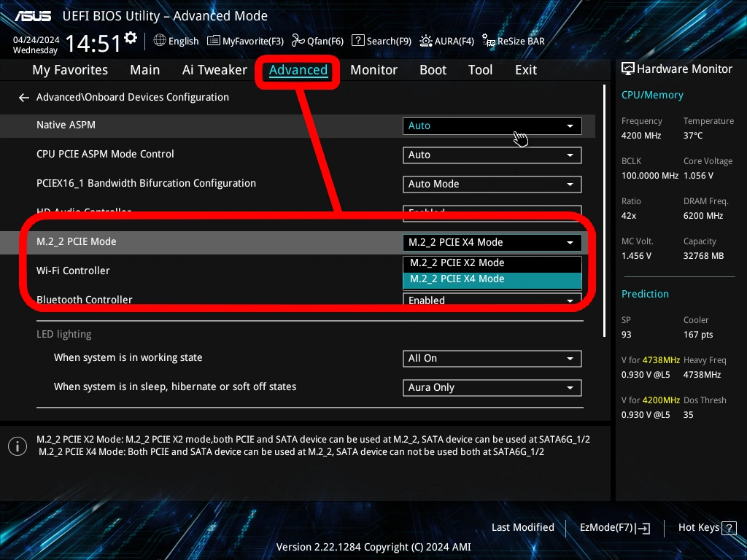Viewport: 747px width, 560px height.
Task: Click the 1.056 V core voltage value
Action: (698, 176)
